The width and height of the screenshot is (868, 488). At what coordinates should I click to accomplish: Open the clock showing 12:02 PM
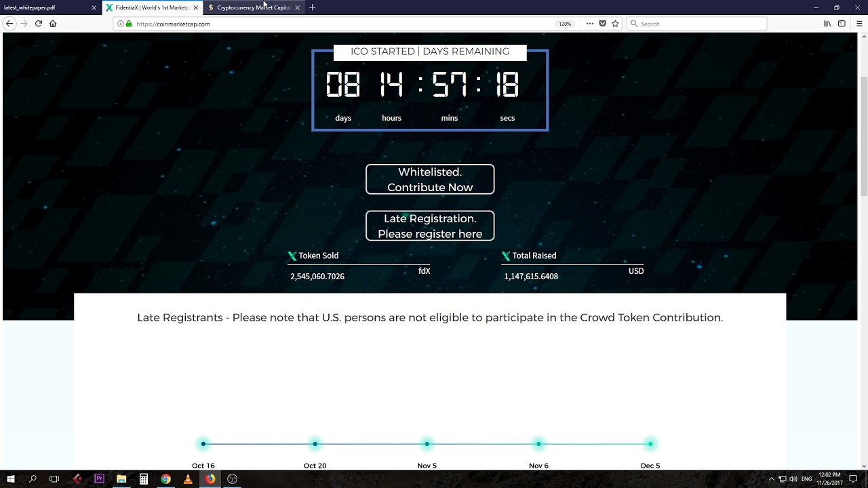(829, 479)
